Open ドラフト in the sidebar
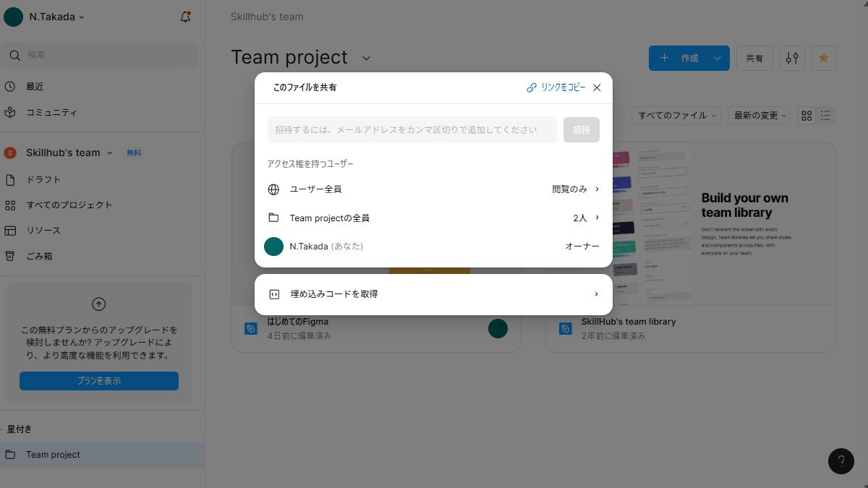868x488 pixels. pos(43,179)
